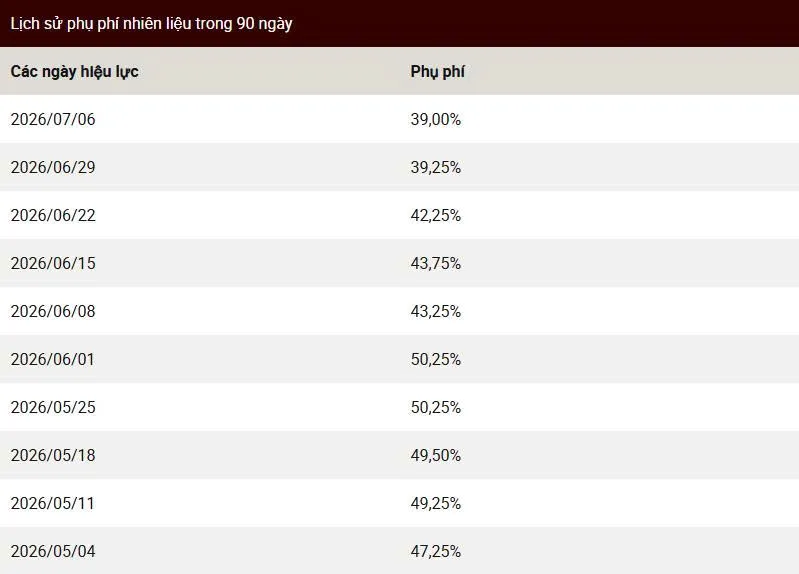Select the 2026/06/08 date row
This screenshot has width=799, height=574.
pyautogui.click(x=400, y=311)
